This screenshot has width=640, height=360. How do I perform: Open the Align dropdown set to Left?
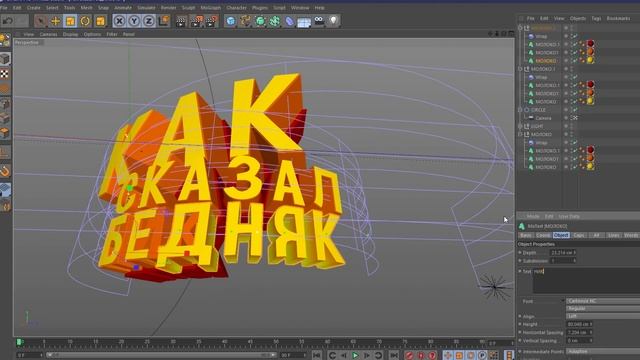[603, 316]
